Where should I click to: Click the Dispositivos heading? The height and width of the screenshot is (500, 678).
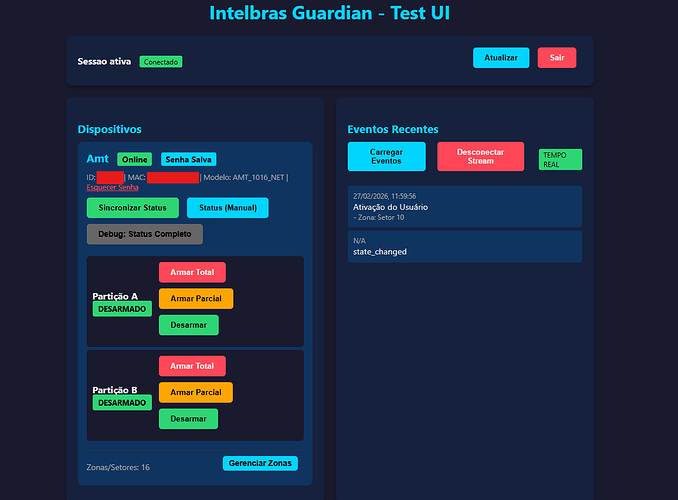(x=110, y=129)
